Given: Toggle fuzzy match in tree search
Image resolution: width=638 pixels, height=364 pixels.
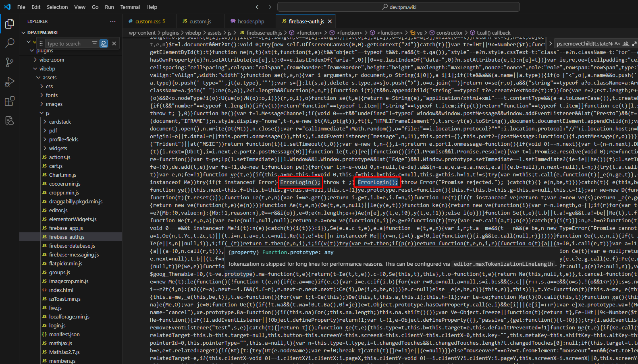Looking at the screenshot, I should click(x=104, y=43).
